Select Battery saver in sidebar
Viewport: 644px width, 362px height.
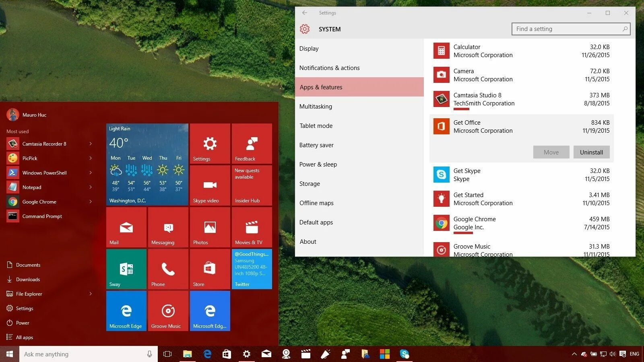359,145
